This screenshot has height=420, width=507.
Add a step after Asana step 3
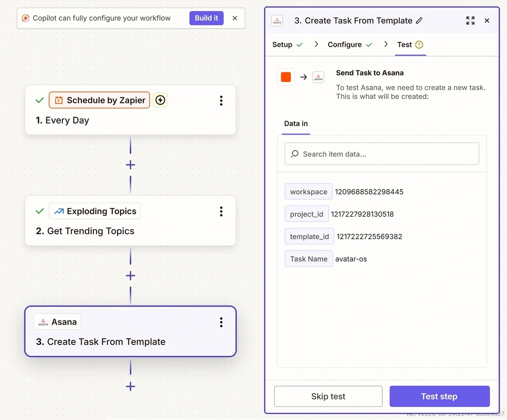click(x=130, y=386)
